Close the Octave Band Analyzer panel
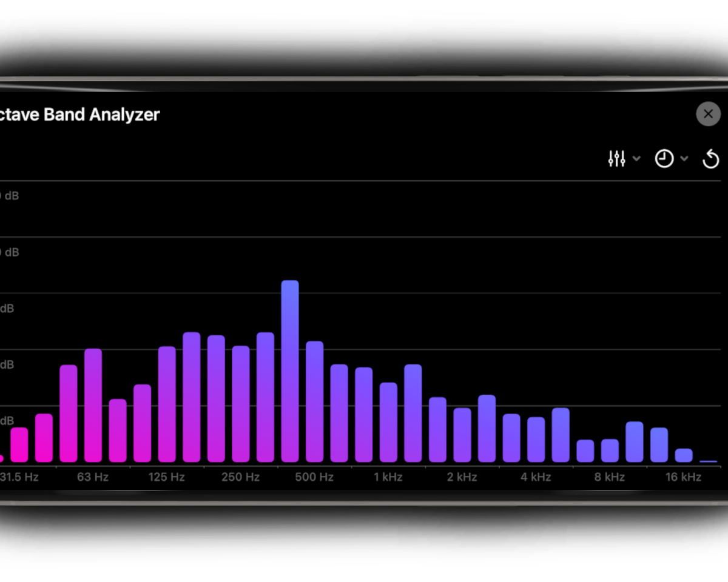Viewport: 728px width, 582px height. pos(708,114)
